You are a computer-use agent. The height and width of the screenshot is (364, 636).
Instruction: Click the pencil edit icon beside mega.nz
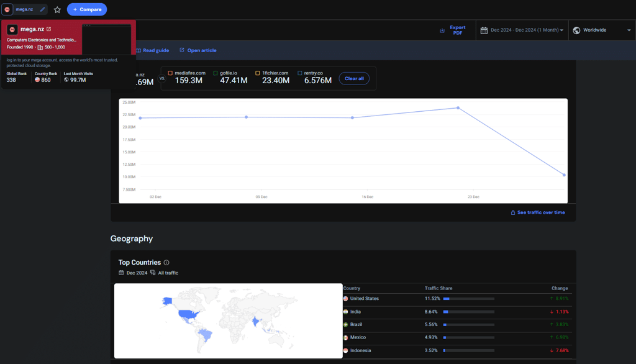tap(43, 9)
